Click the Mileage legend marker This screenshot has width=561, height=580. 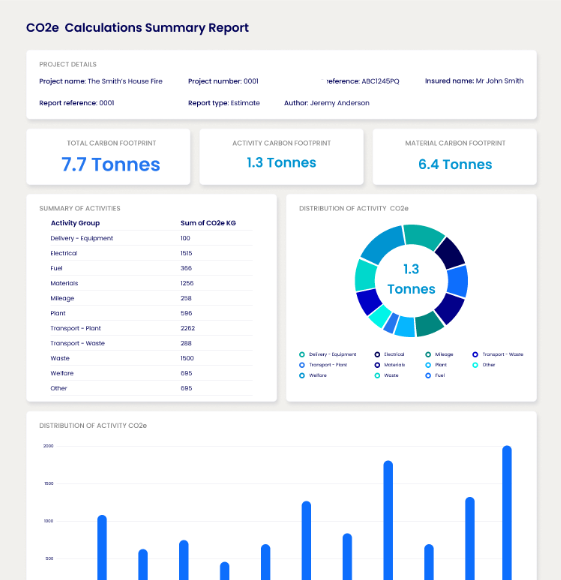click(x=428, y=354)
